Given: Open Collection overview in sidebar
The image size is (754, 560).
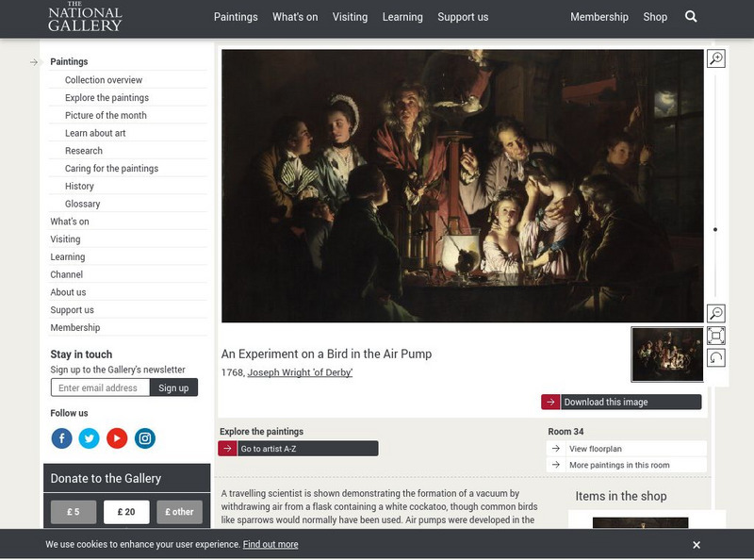Looking at the screenshot, I should (104, 80).
